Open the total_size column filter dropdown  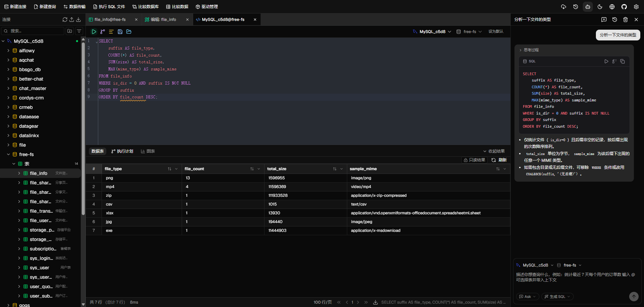pyautogui.click(x=342, y=169)
